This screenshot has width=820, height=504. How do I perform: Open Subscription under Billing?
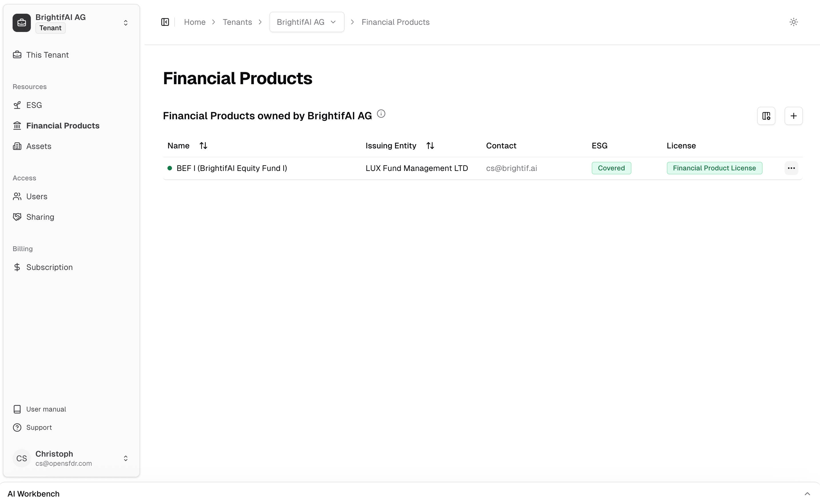pos(49,267)
